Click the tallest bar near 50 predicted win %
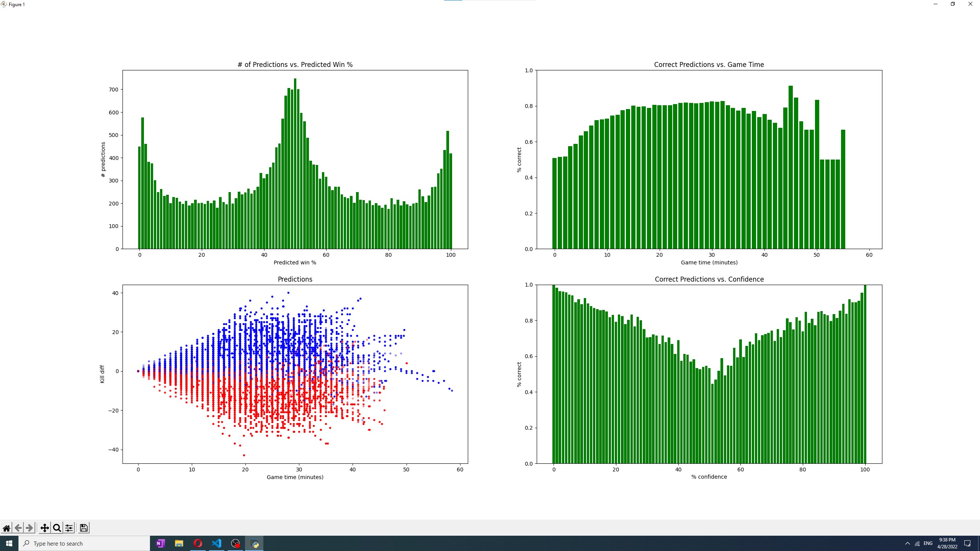Viewport: 980px width, 551px height. (295, 164)
